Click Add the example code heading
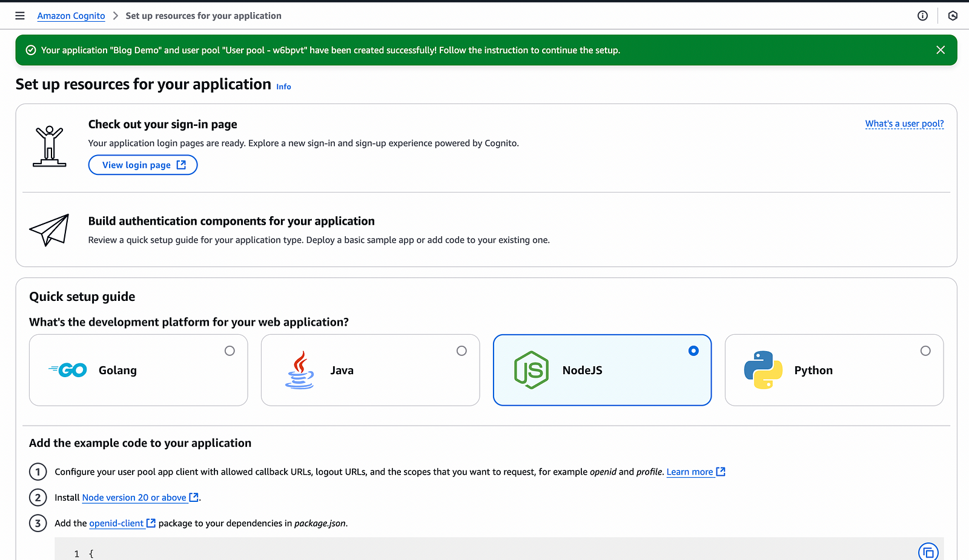Image resolution: width=969 pixels, height=560 pixels. [x=140, y=443]
